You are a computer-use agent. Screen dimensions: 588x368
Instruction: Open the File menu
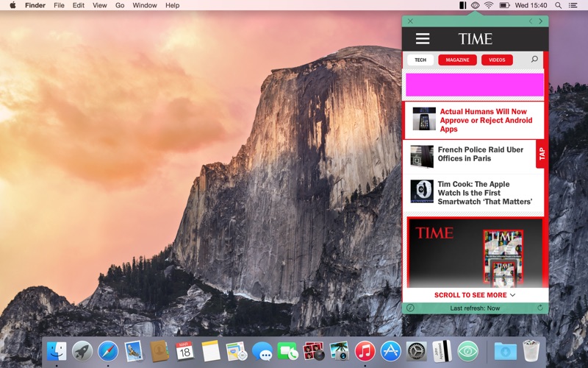click(59, 5)
